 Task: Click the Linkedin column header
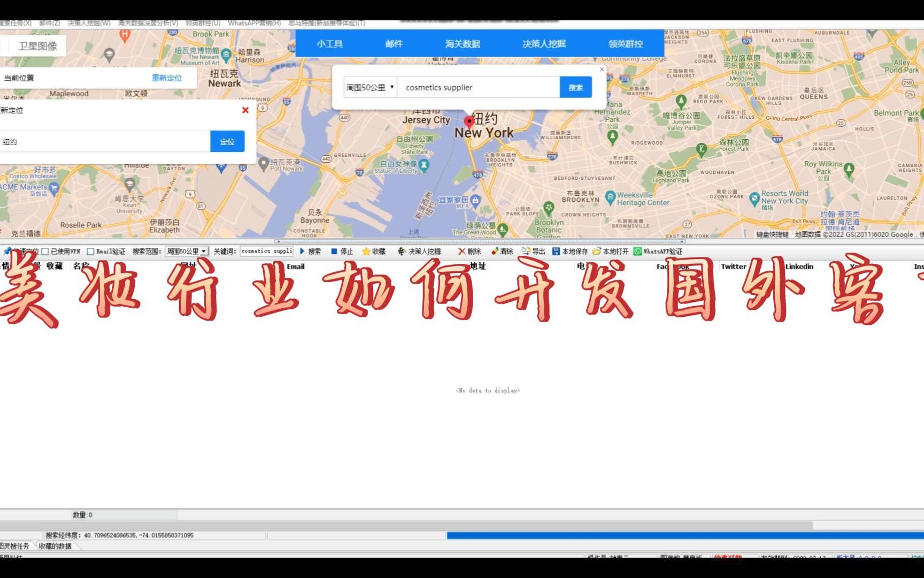[x=799, y=266]
